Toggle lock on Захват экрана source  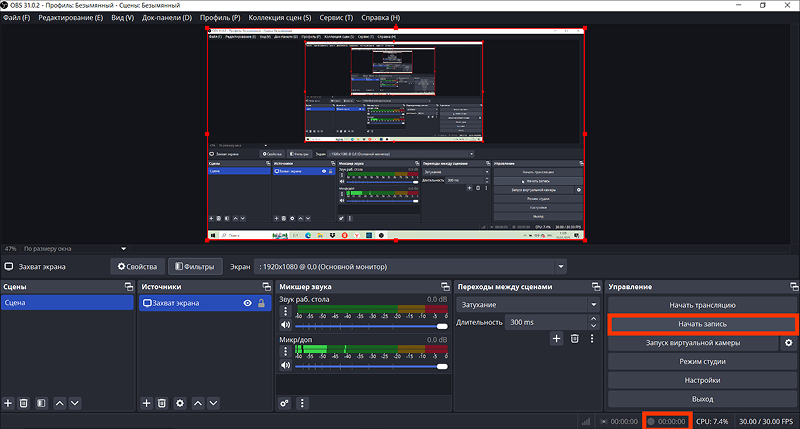click(261, 303)
